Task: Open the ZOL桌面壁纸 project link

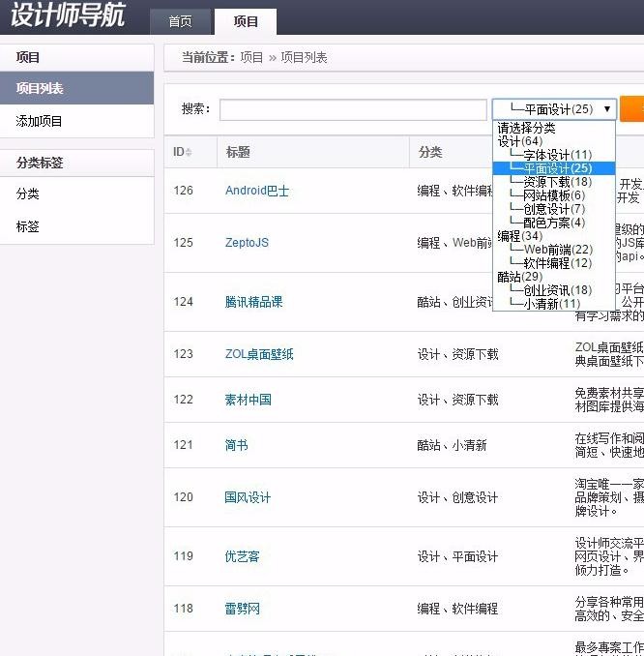Action: click(259, 354)
